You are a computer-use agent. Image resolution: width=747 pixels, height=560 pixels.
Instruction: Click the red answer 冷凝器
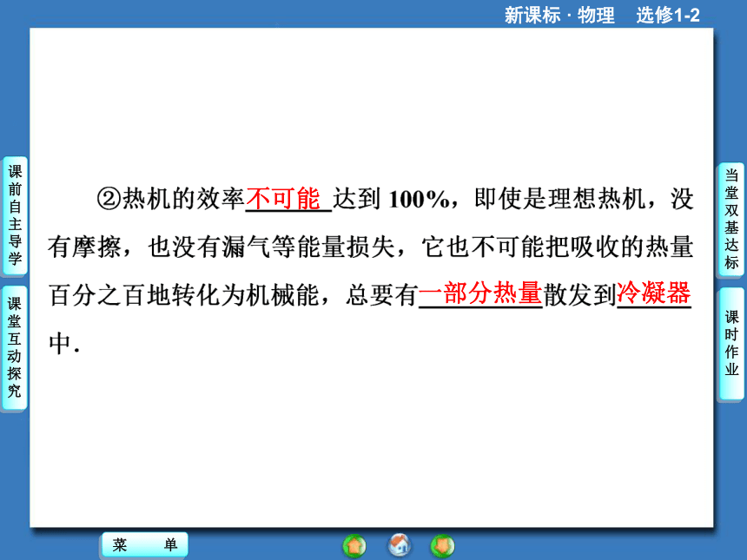(x=653, y=293)
